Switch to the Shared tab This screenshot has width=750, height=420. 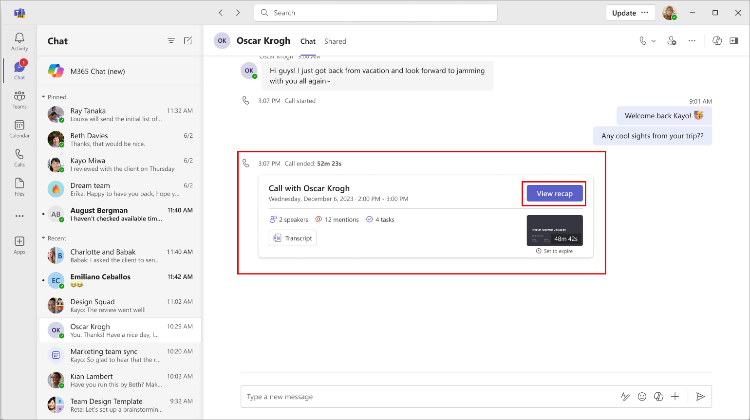[x=335, y=41]
